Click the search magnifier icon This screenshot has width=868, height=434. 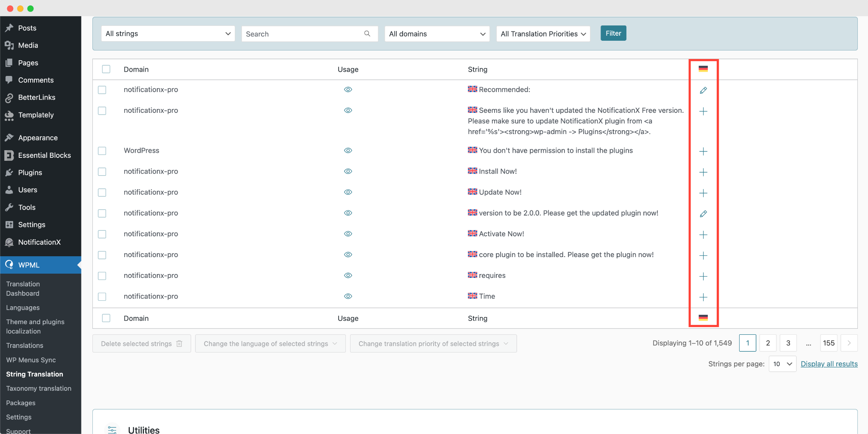[367, 34]
